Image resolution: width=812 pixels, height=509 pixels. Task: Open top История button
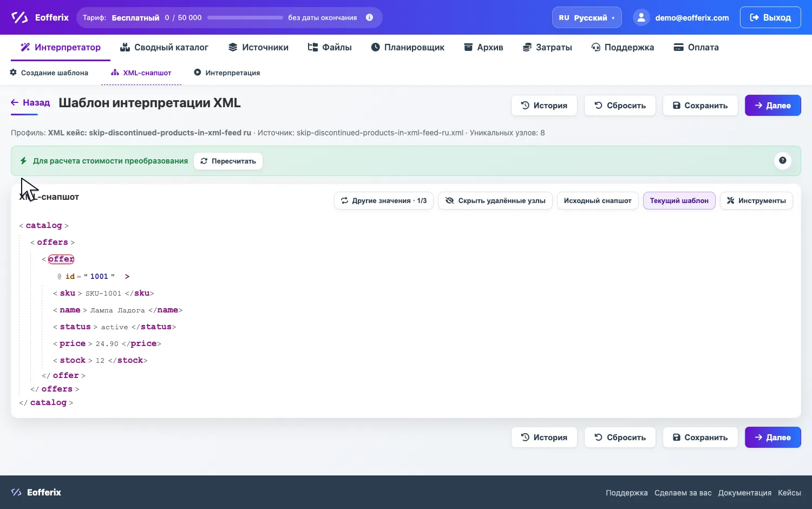click(x=544, y=106)
